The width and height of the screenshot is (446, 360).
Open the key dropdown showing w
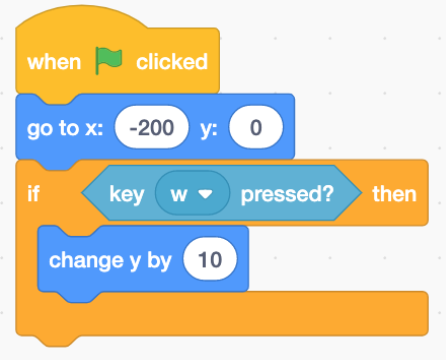pyautogui.click(x=192, y=194)
